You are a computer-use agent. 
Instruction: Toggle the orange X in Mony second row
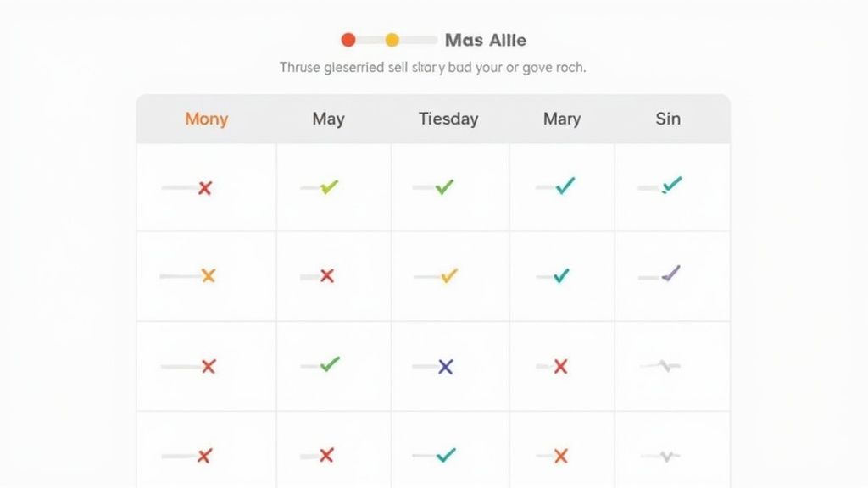[208, 275]
